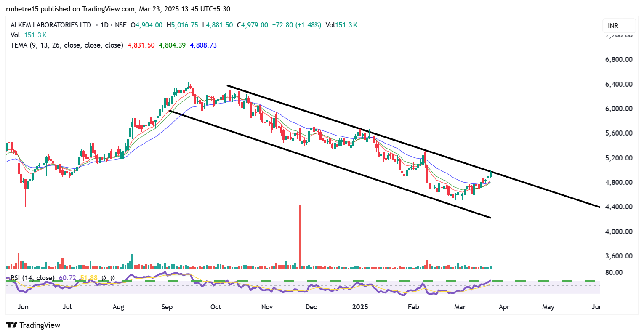Click the open price O4,904.00
This screenshot has width=644, height=335.
[146, 25]
